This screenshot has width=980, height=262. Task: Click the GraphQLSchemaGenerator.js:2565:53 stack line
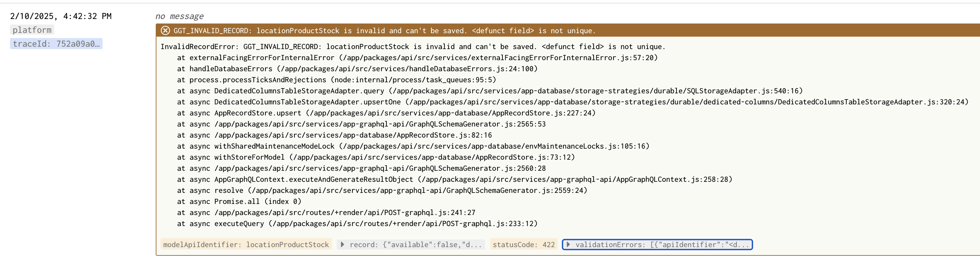362,124
